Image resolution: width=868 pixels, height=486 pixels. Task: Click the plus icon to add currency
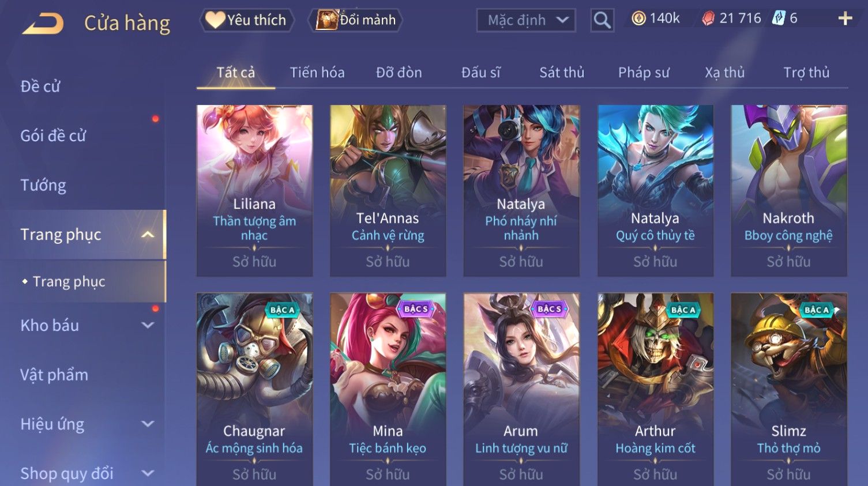[845, 19]
